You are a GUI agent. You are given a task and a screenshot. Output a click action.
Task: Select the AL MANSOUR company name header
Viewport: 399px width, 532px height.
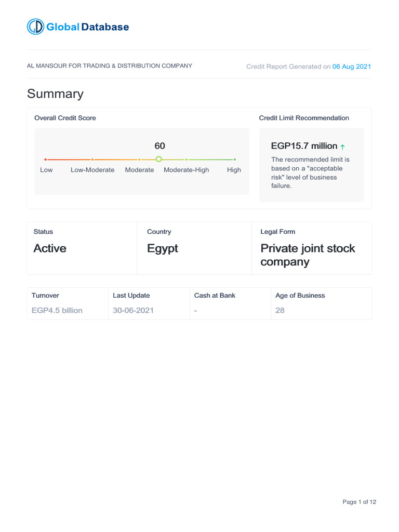click(x=110, y=66)
